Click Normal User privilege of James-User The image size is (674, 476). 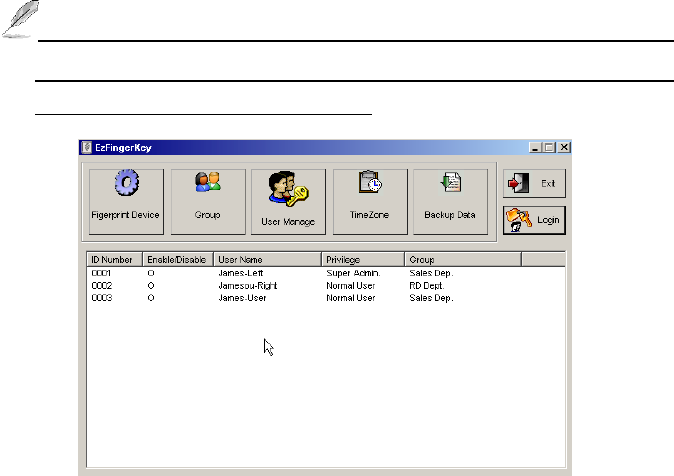coord(351,298)
